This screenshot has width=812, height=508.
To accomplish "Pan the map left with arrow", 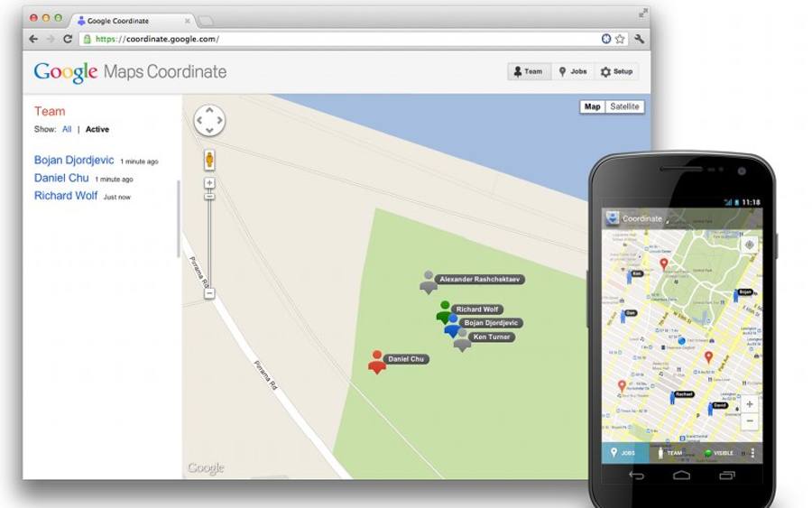I will tap(199, 120).
